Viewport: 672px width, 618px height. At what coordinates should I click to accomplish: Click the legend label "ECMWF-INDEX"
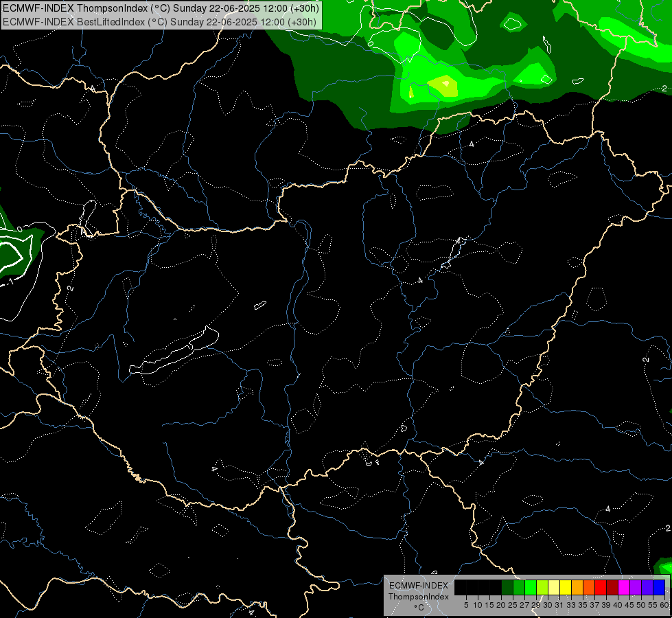tap(419, 586)
